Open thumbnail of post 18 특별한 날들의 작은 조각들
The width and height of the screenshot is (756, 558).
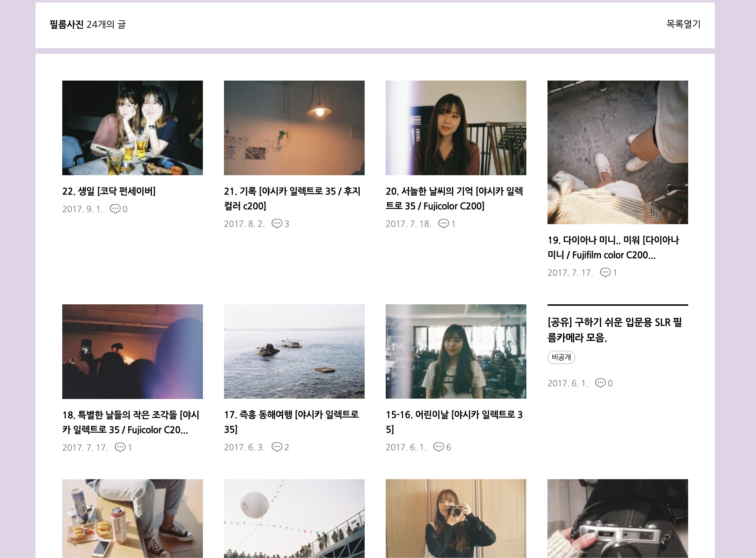point(133,351)
